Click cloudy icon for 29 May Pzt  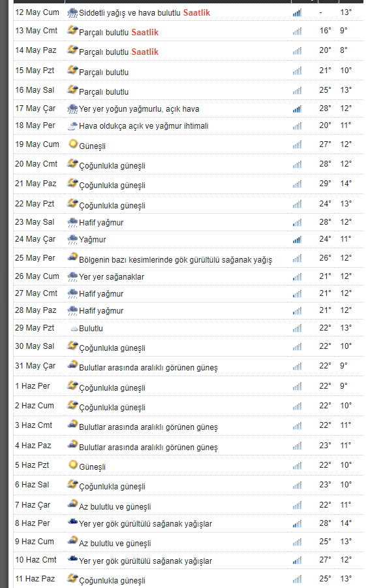click(x=74, y=329)
